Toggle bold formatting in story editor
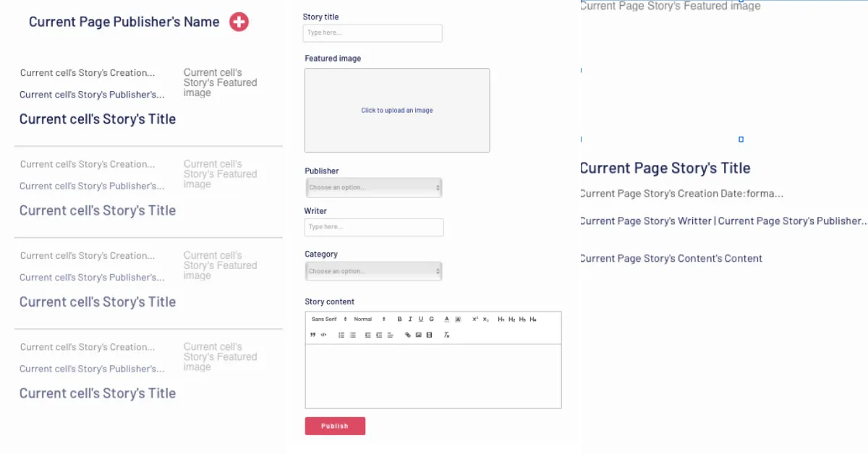 click(x=399, y=320)
